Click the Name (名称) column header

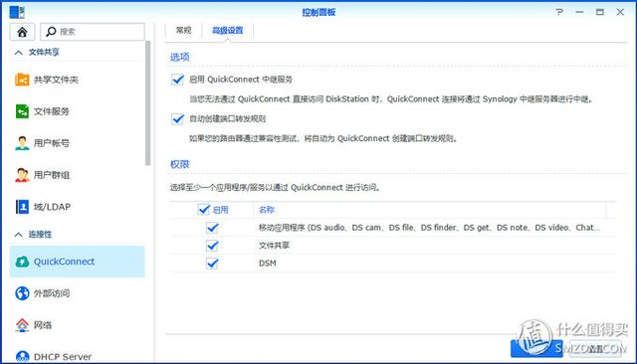pyautogui.click(x=267, y=210)
